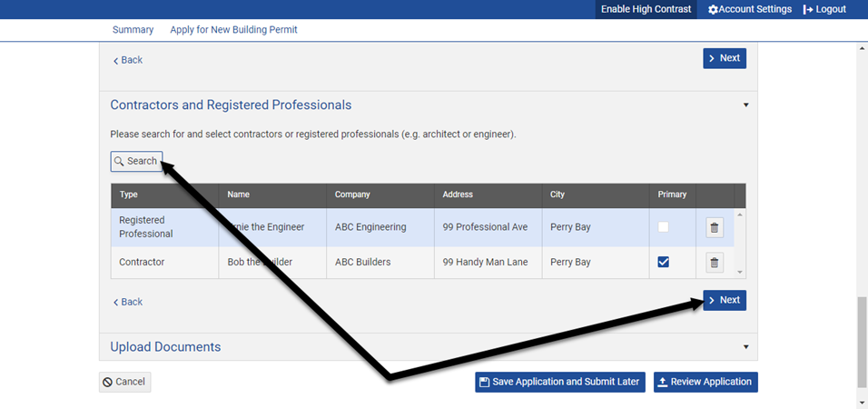Search for contractors or professionals
868x409 pixels.
click(136, 161)
